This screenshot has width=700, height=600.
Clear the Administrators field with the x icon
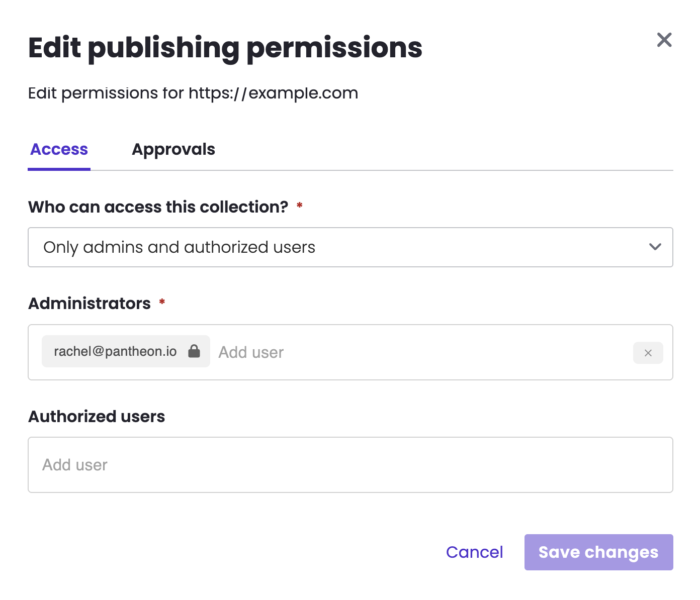648,353
